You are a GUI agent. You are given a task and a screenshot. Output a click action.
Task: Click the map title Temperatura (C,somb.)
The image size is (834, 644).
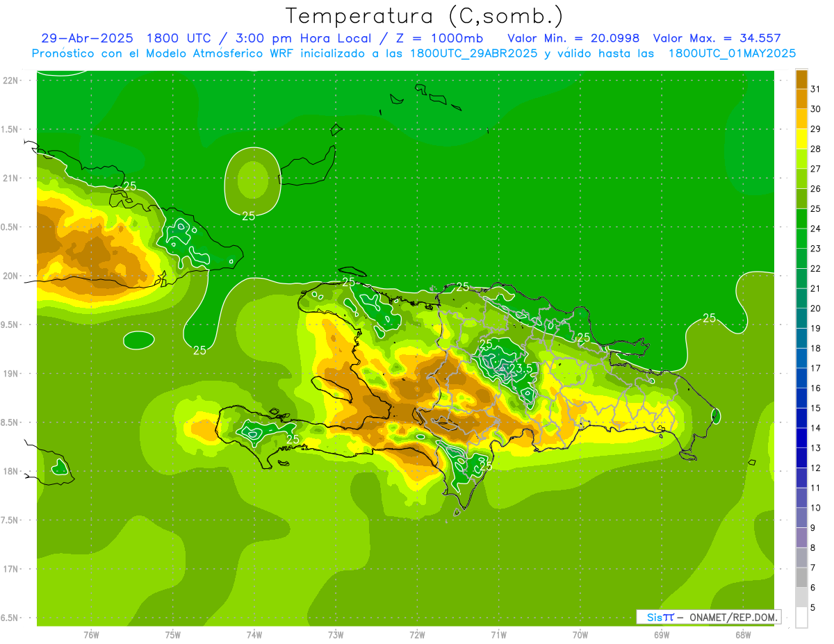(424, 16)
